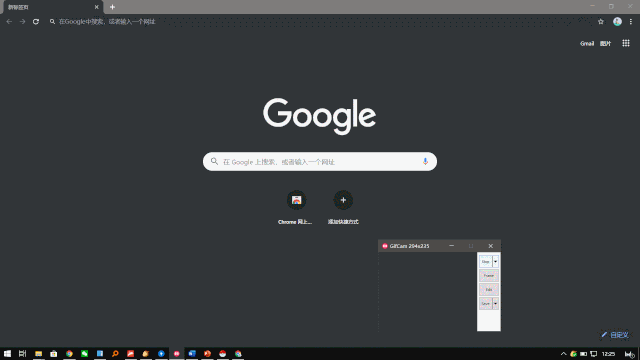The image size is (640, 360).
Task: Click the Edit button in GifCam
Action: pyautogui.click(x=489, y=289)
